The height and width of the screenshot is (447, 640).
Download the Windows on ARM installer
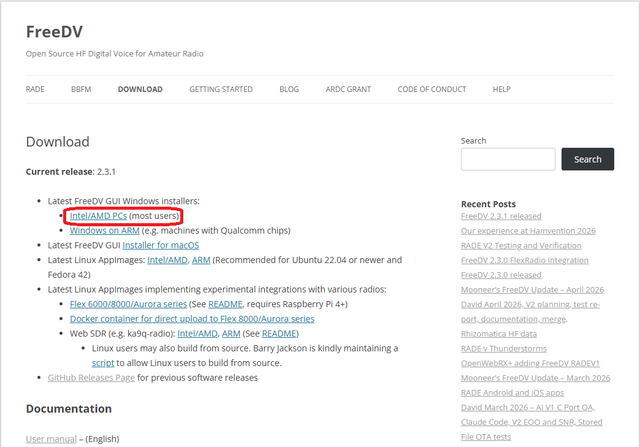point(104,230)
